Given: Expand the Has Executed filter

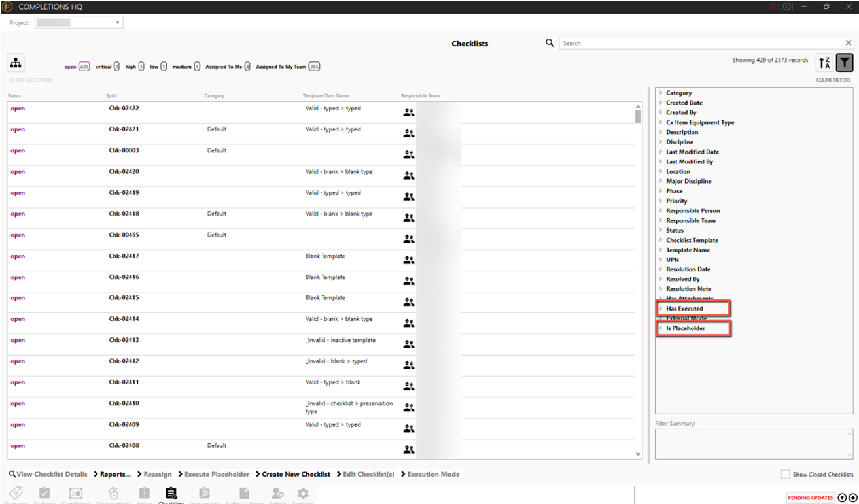Looking at the screenshot, I should click(x=684, y=309).
